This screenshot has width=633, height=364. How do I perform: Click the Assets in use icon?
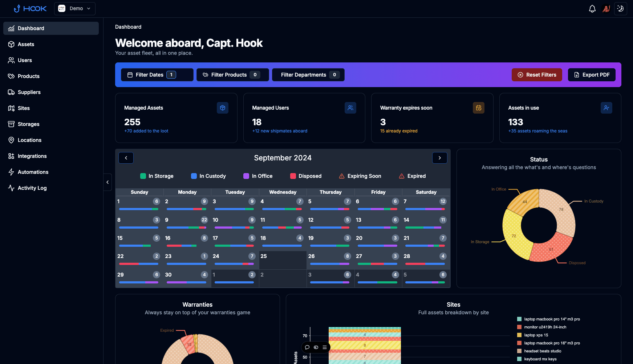(606, 108)
